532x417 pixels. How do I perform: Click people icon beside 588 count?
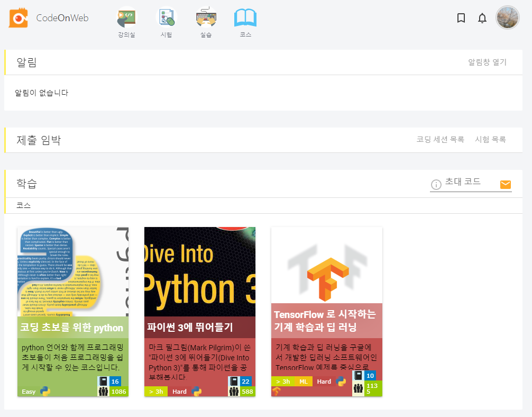tap(234, 392)
